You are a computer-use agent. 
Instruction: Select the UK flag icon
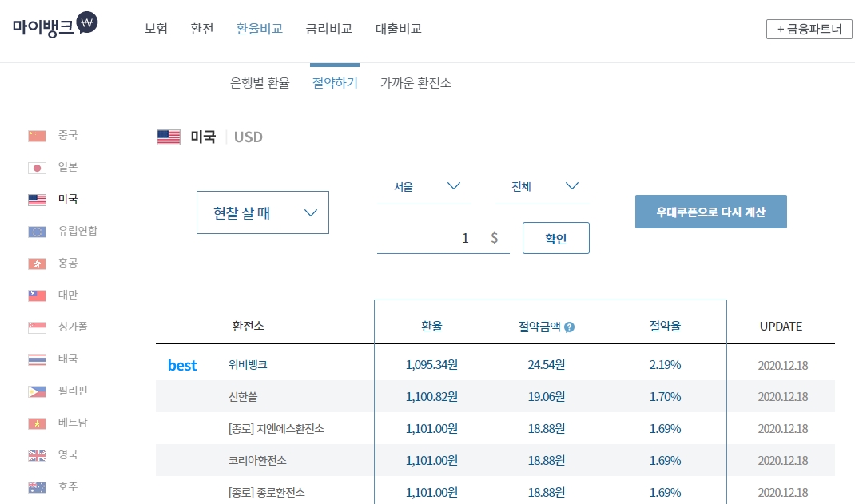tap(37, 455)
